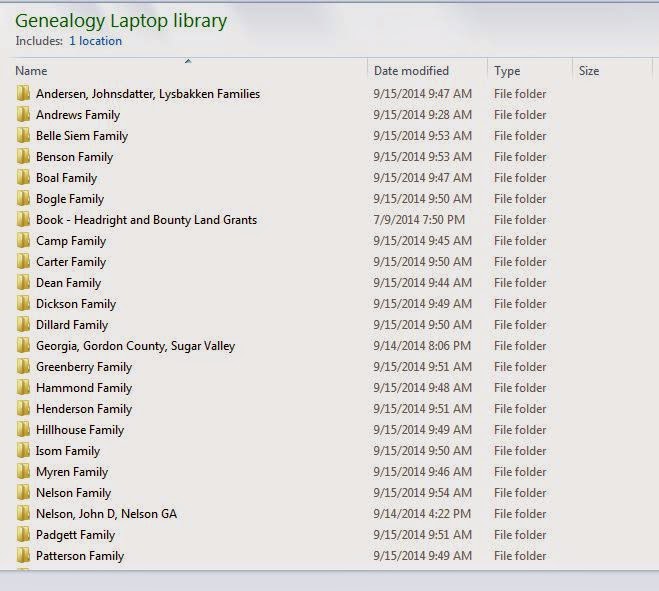Click the Nelson Family folder icon
The height and width of the screenshot is (591, 659).
click(24, 493)
